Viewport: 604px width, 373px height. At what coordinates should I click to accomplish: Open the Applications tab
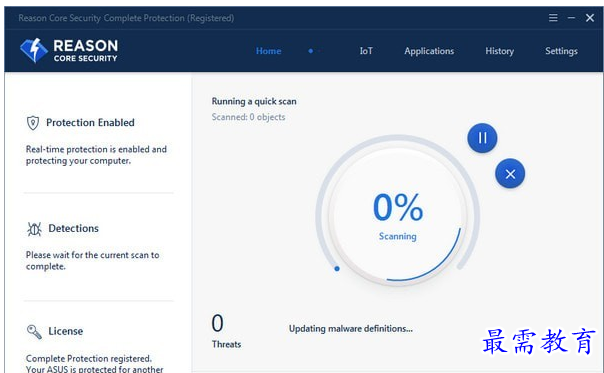click(429, 51)
